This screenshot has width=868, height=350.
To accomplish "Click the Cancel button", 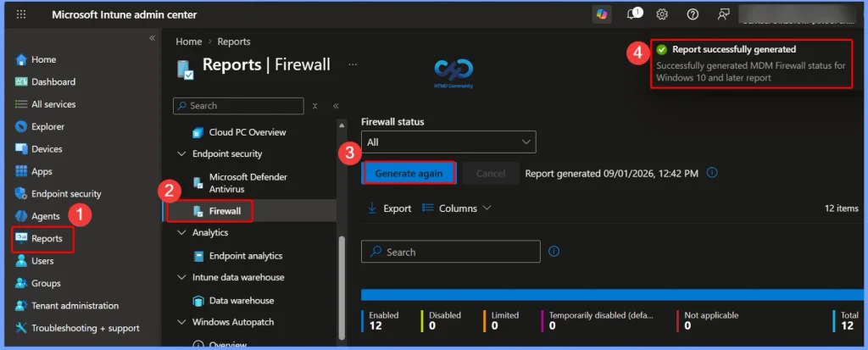I will [x=491, y=174].
